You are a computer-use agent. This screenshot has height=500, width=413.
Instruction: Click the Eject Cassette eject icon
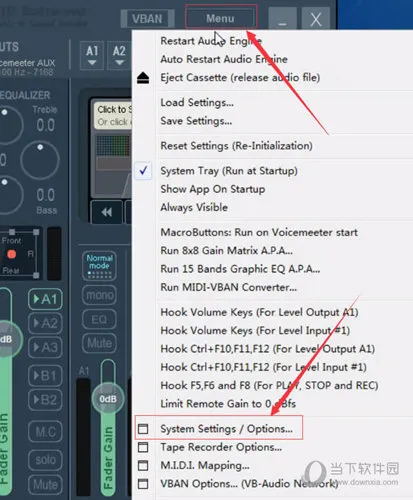click(x=143, y=78)
